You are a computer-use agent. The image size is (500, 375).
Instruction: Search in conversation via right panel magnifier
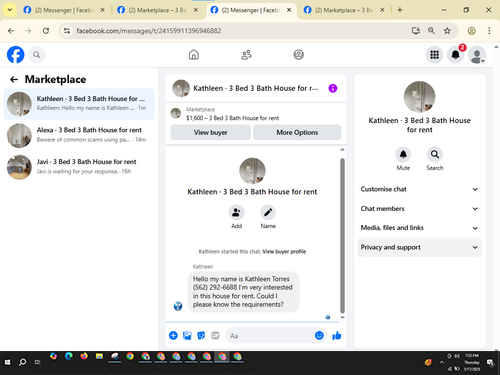click(435, 154)
